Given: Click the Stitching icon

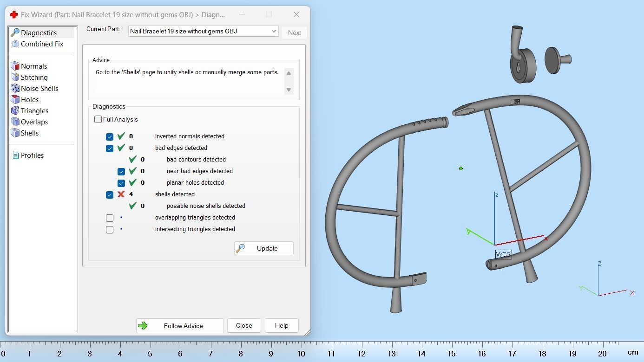Looking at the screenshot, I should click(15, 77).
